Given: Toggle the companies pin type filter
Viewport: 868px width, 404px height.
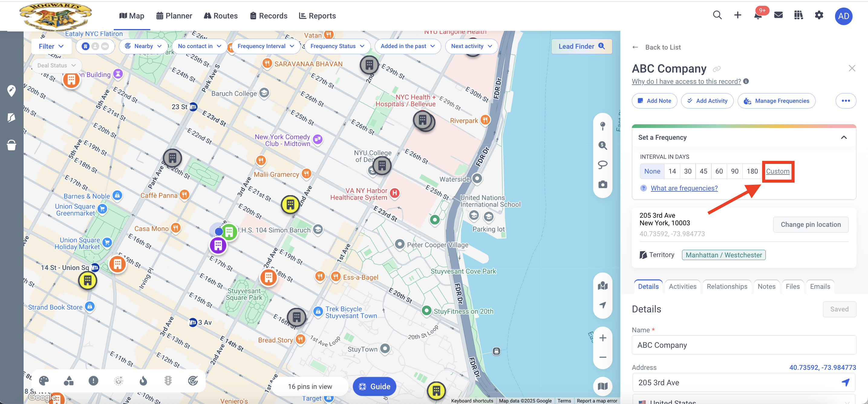Looking at the screenshot, I should click(x=86, y=46).
